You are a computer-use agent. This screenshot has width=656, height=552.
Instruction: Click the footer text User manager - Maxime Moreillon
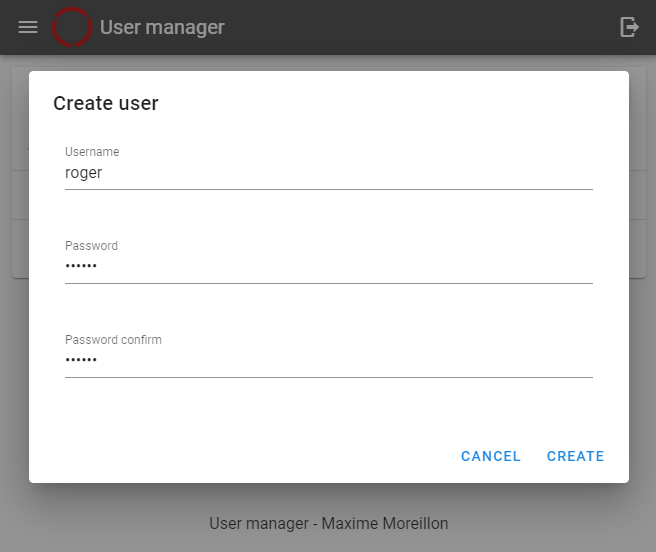click(328, 524)
